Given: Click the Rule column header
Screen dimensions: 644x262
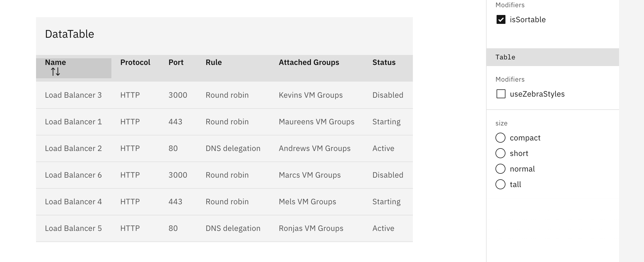Looking at the screenshot, I should (x=213, y=62).
